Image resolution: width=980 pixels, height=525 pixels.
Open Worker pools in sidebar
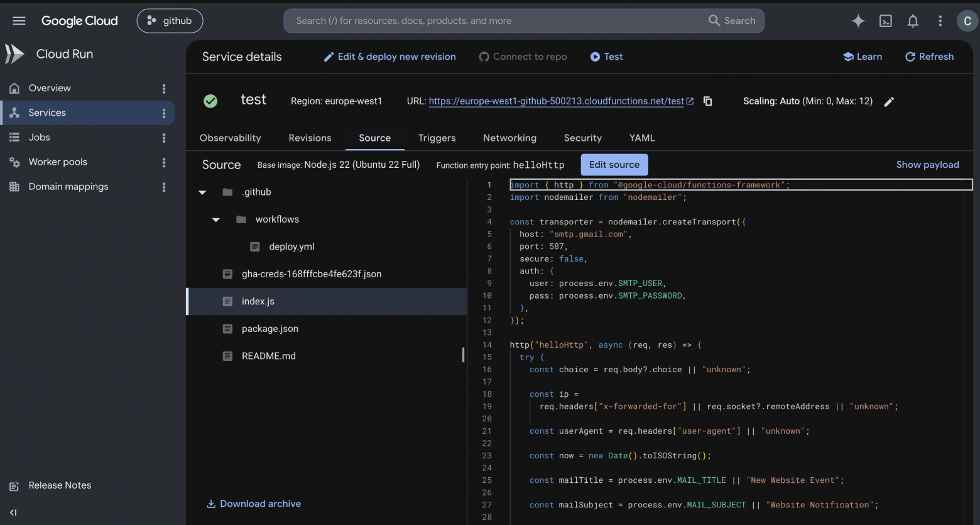click(x=58, y=162)
